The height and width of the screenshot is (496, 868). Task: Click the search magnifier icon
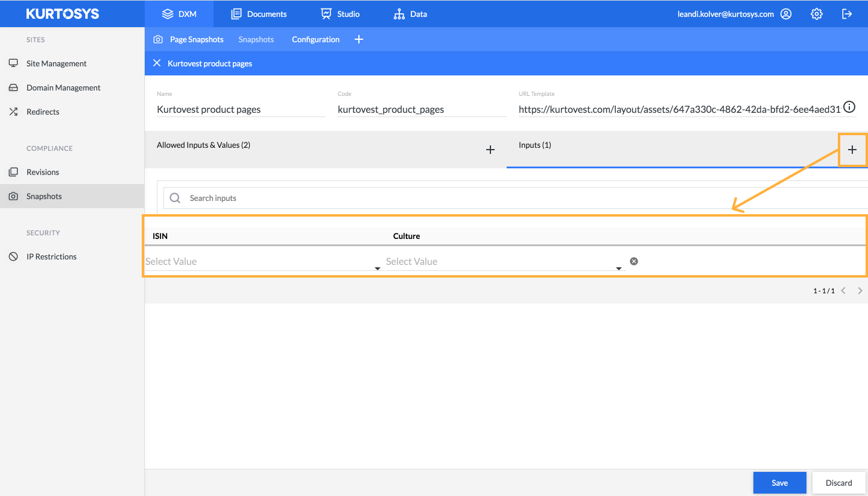coord(175,198)
